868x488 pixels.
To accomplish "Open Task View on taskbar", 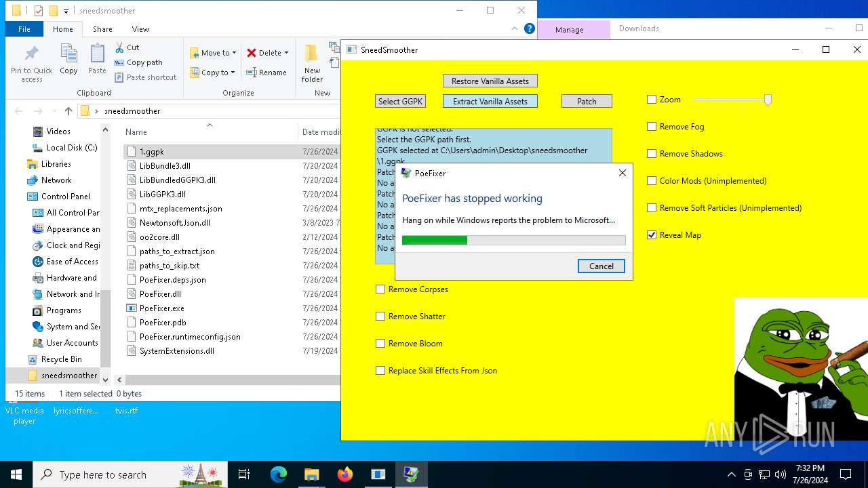I will [x=244, y=474].
